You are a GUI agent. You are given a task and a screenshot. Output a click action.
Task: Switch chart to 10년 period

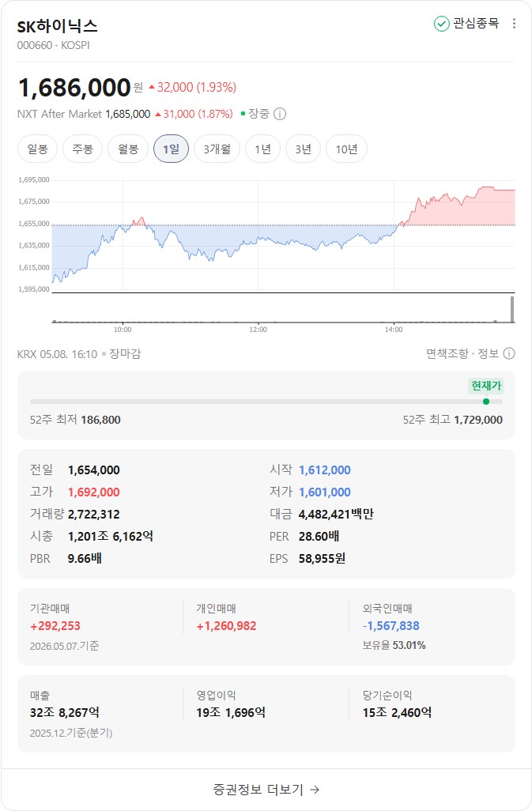[346, 149]
